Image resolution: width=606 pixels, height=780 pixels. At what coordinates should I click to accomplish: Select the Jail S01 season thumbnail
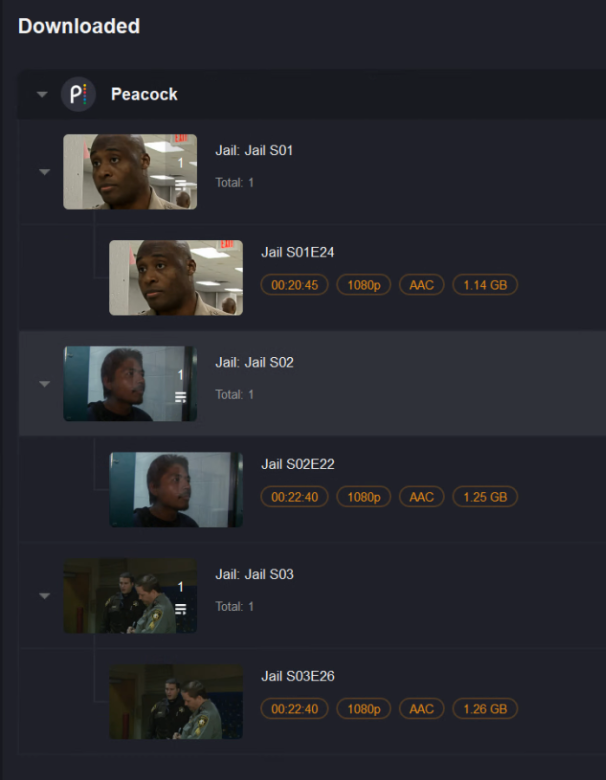pos(130,172)
